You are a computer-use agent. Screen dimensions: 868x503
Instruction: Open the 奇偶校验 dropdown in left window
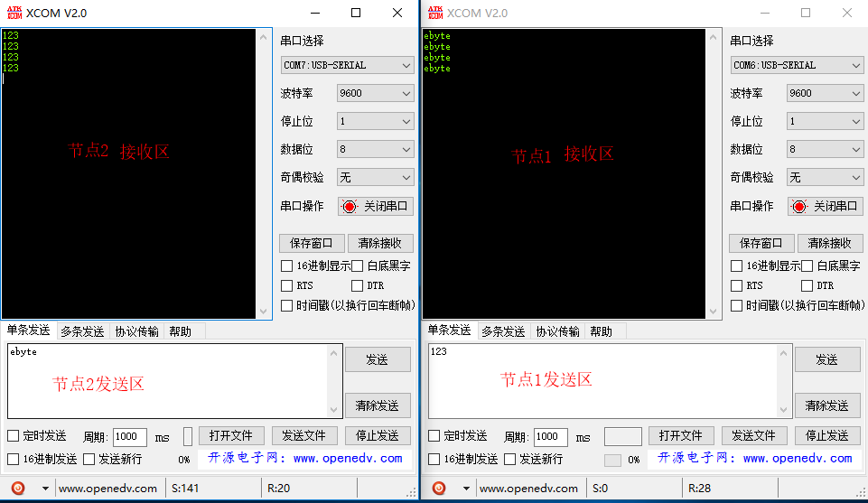tap(375, 178)
